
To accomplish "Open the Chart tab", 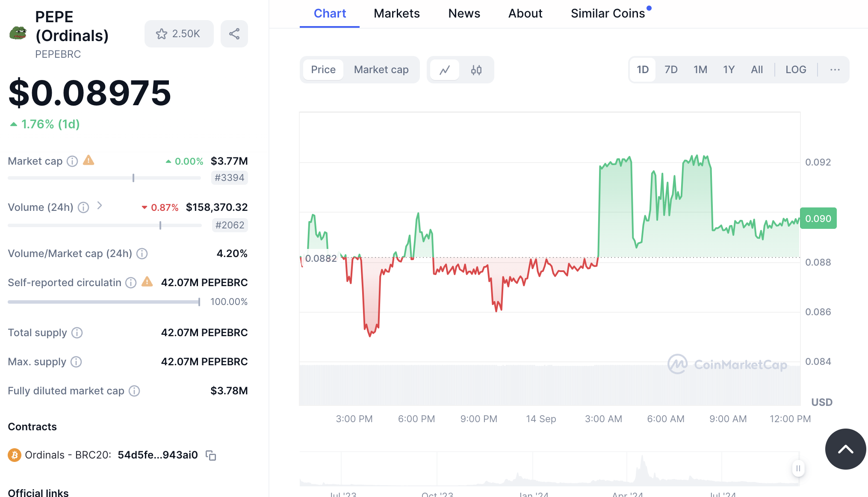I will [330, 14].
